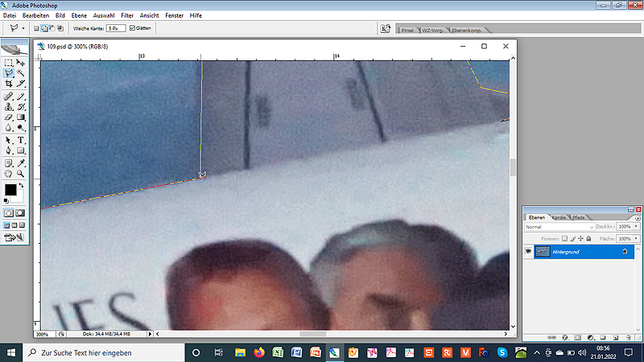The height and width of the screenshot is (362, 644).
Task: Select the Healing Brush tool
Action: [x=8, y=97]
